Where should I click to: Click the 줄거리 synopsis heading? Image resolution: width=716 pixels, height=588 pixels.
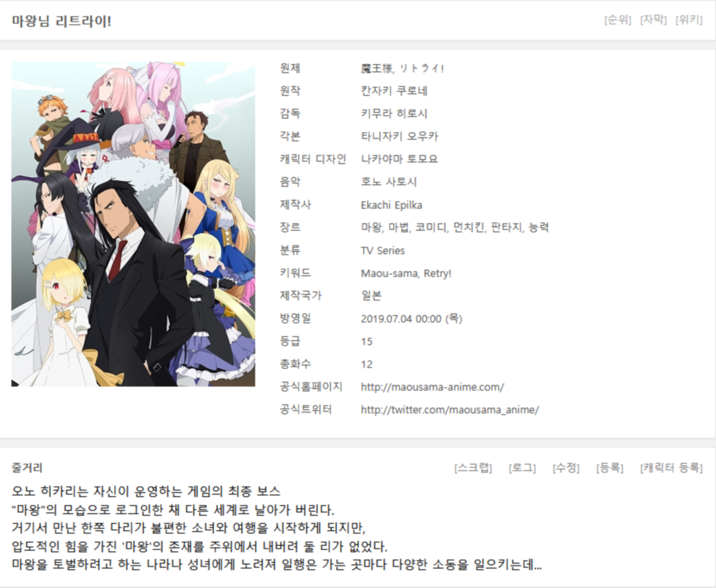[27, 468]
